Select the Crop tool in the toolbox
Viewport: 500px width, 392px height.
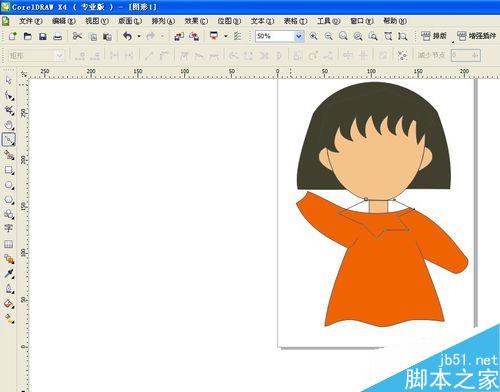point(9,110)
